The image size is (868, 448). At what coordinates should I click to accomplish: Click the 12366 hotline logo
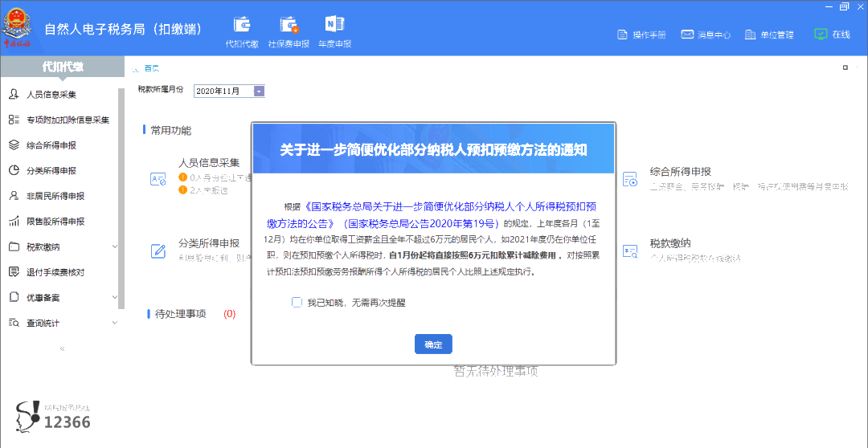[53, 416]
